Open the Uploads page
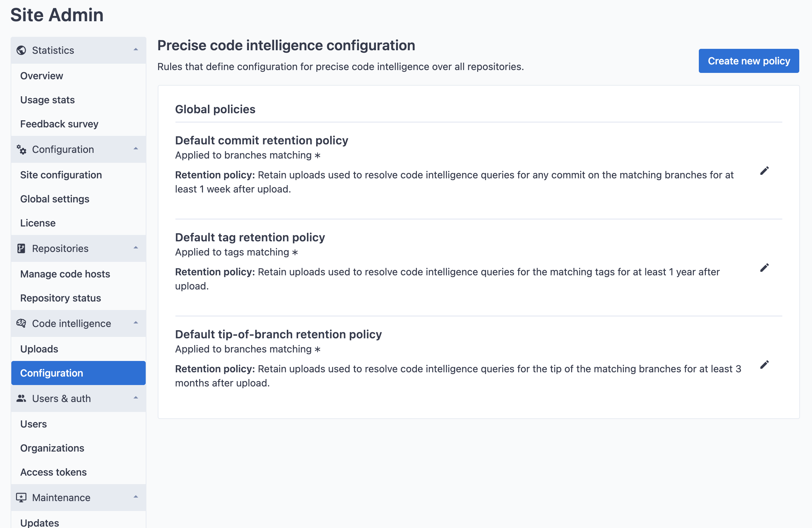812x528 pixels. coord(39,349)
